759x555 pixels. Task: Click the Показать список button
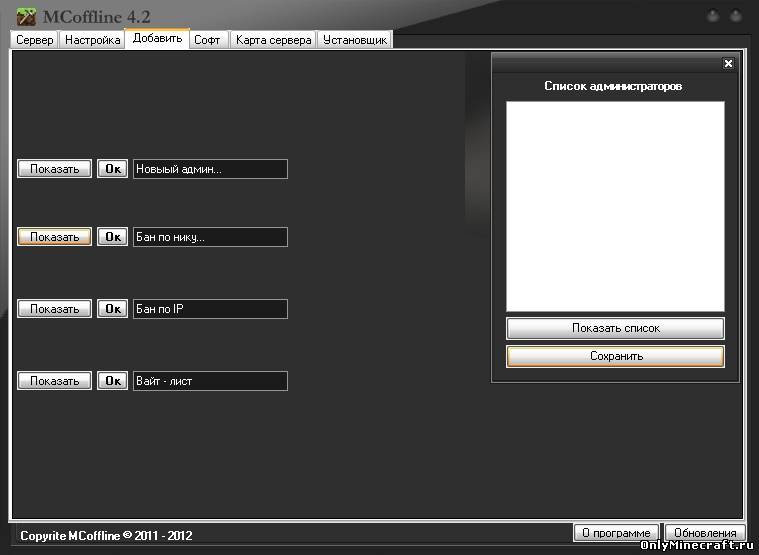(x=615, y=328)
